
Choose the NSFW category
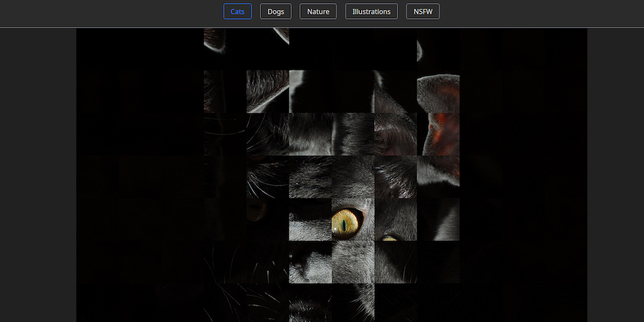[423, 11]
